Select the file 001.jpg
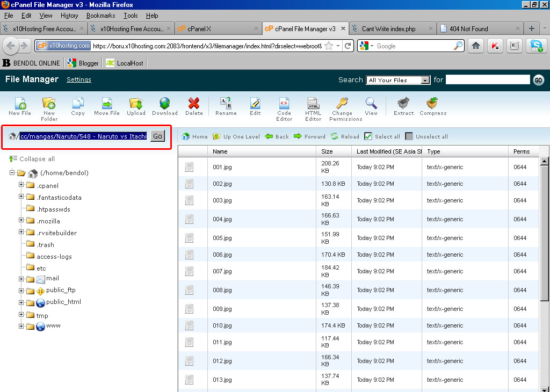Image resolution: width=550 pixels, height=392 pixels. (x=222, y=167)
